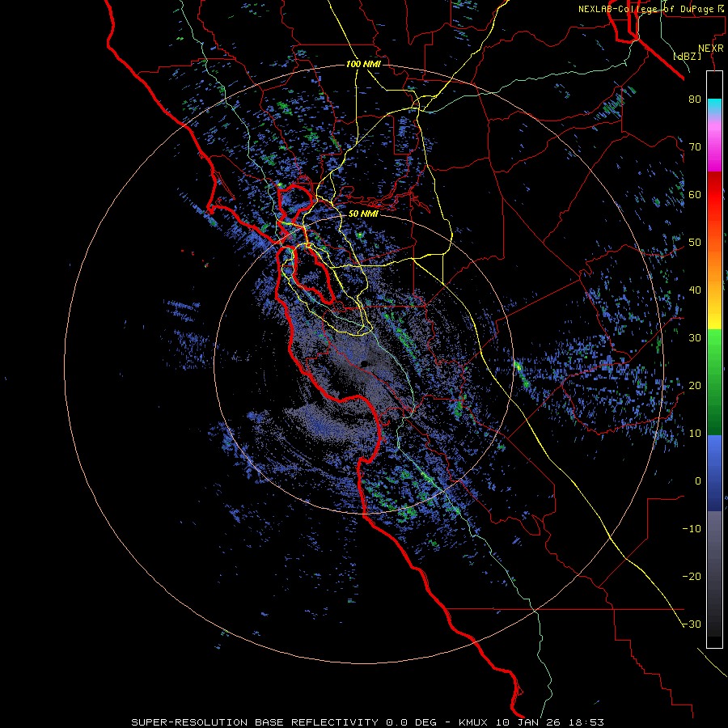The height and width of the screenshot is (728, 728).
Task: Select the 70 value on dBZ scale
Action: pyautogui.click(x=695, y=146)
